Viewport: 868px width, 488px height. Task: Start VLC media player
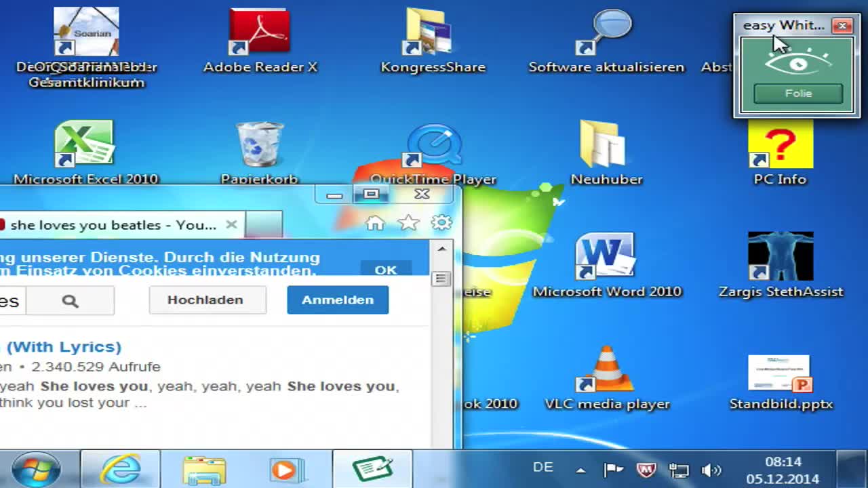click(606, 369)
